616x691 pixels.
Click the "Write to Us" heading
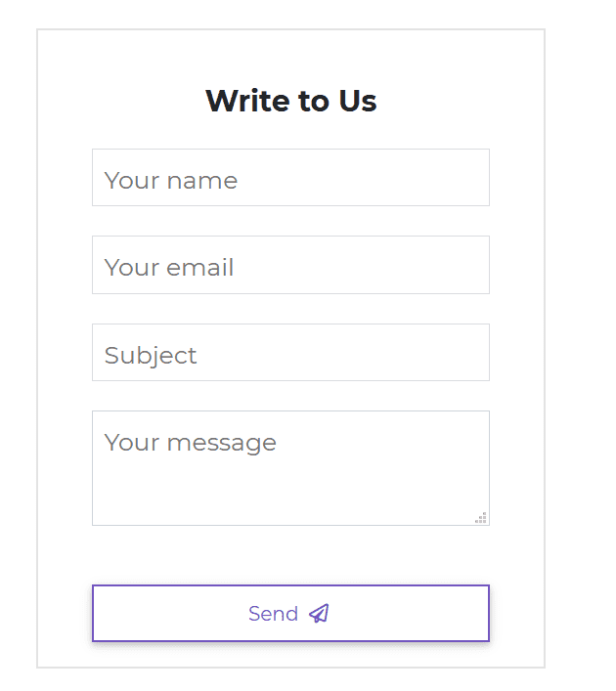click(x=290, y=101)
